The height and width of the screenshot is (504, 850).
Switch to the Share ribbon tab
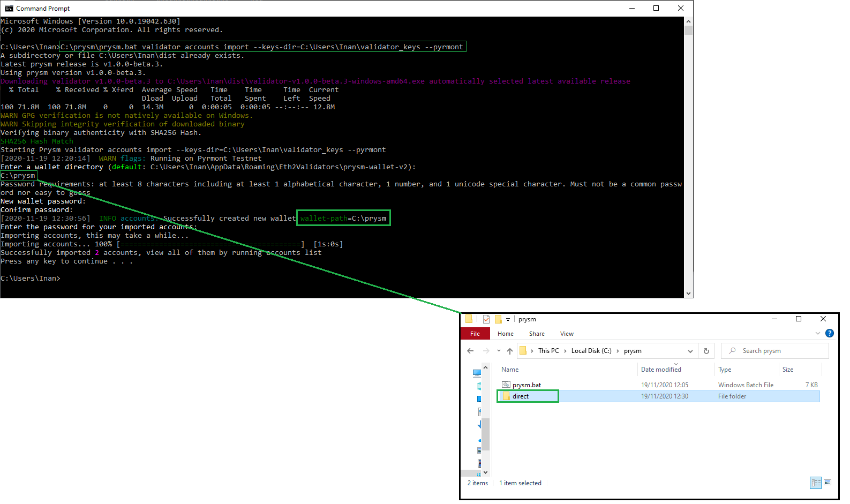tap(537, 334)
